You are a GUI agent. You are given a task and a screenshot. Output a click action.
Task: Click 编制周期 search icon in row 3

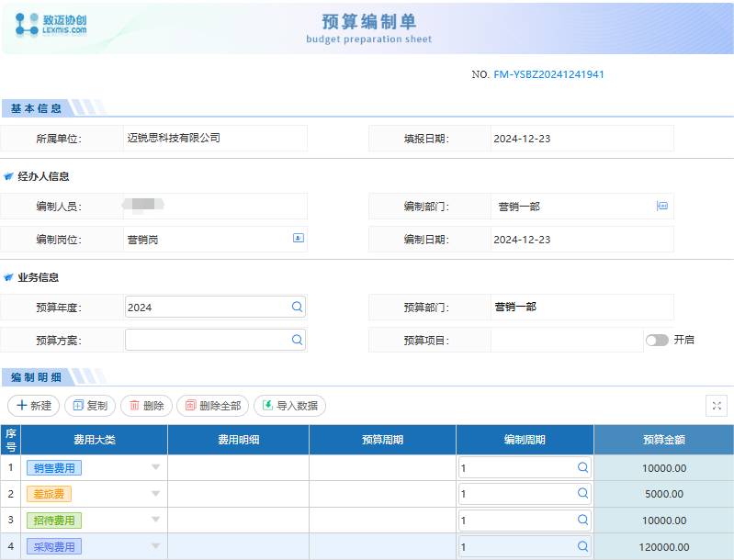[582, 521]
